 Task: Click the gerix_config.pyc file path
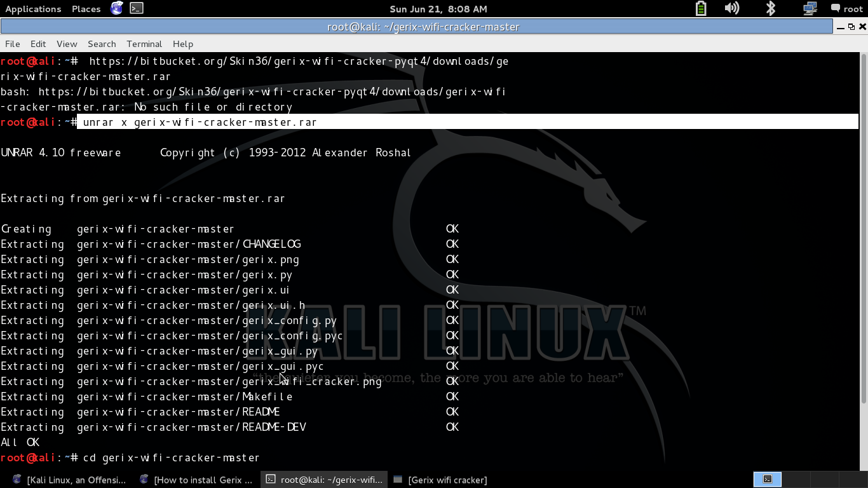[x=210, y=335]
